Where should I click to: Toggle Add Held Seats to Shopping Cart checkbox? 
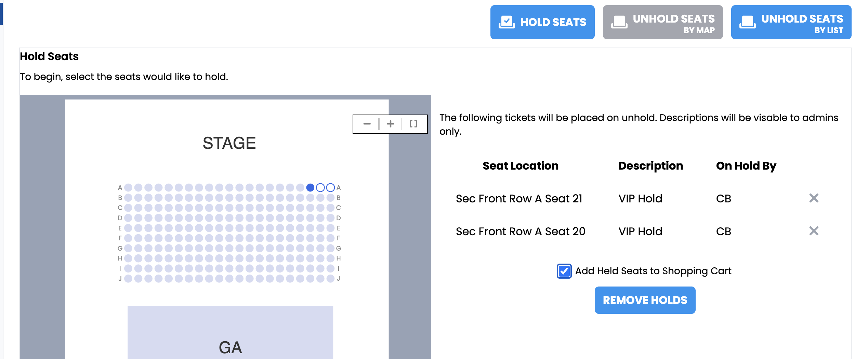(x=564, y=271)
